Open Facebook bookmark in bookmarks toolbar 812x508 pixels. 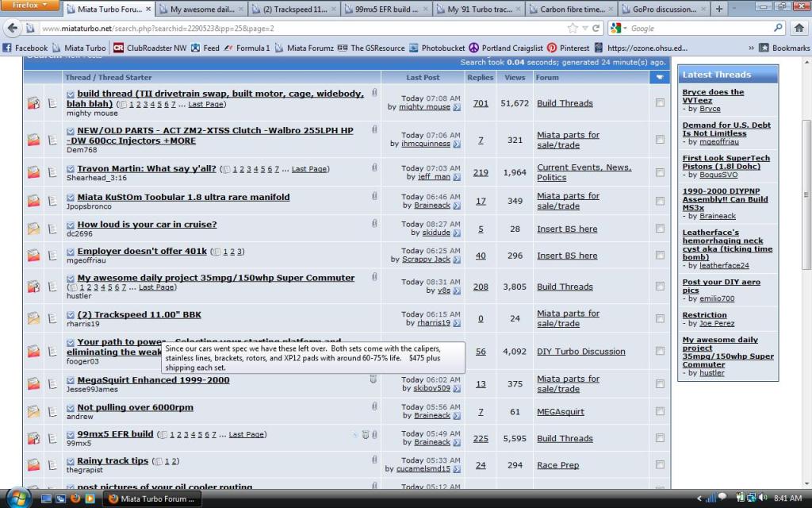[x=25, y=48]
